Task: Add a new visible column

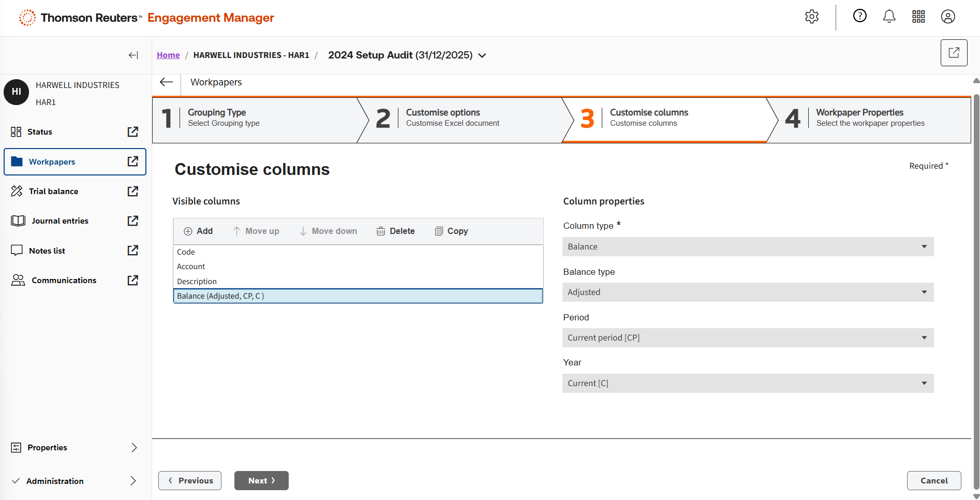Action: pyautogui.click(x=199, y=231)
